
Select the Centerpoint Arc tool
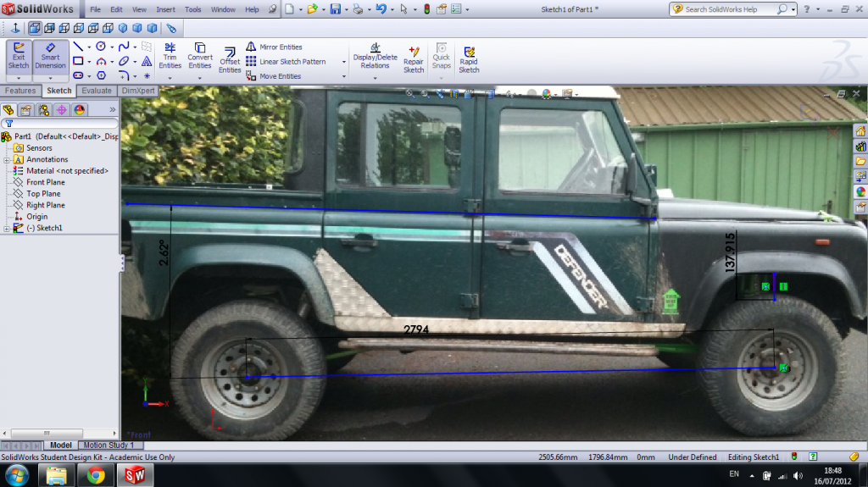[x=101, y=61]
